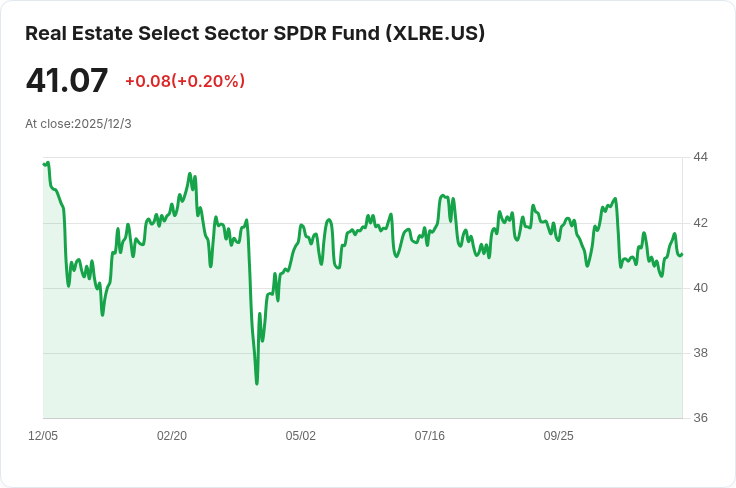This screenshot has height=488, width=736.
Task: Click the 41.07 current price value
Action: point(67,80)
